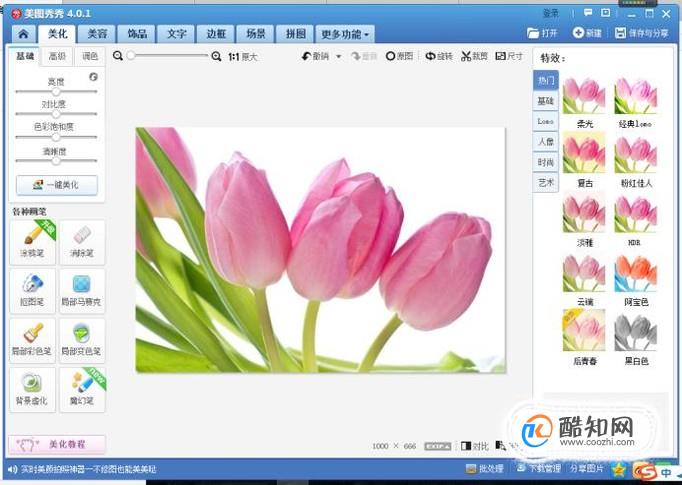Open the 背景虚化 background blur tool
Image resolution: width=682 pixels, height=485 pixels.
pos(33,390)
